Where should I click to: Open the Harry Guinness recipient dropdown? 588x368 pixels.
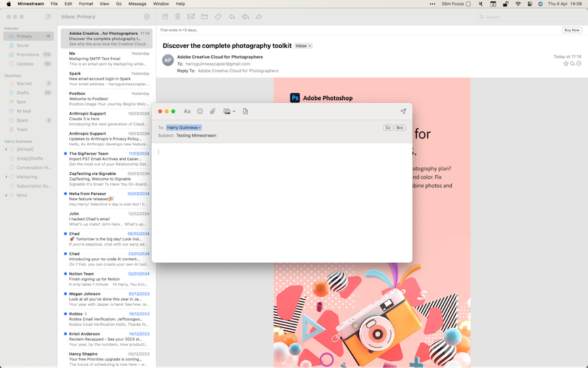184,127
